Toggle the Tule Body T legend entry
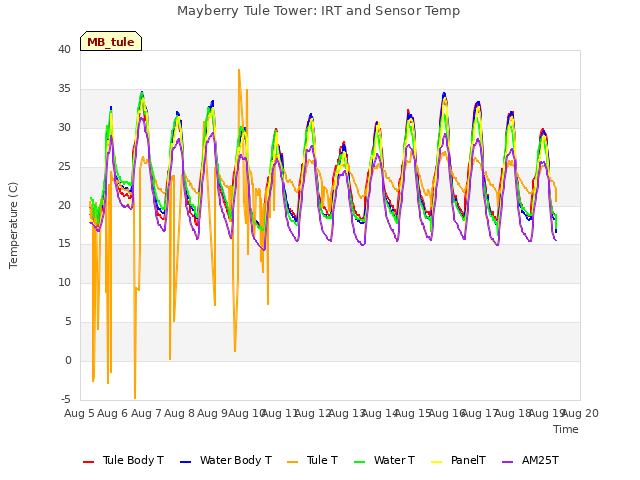640x480 pixels. coord(123,460)
